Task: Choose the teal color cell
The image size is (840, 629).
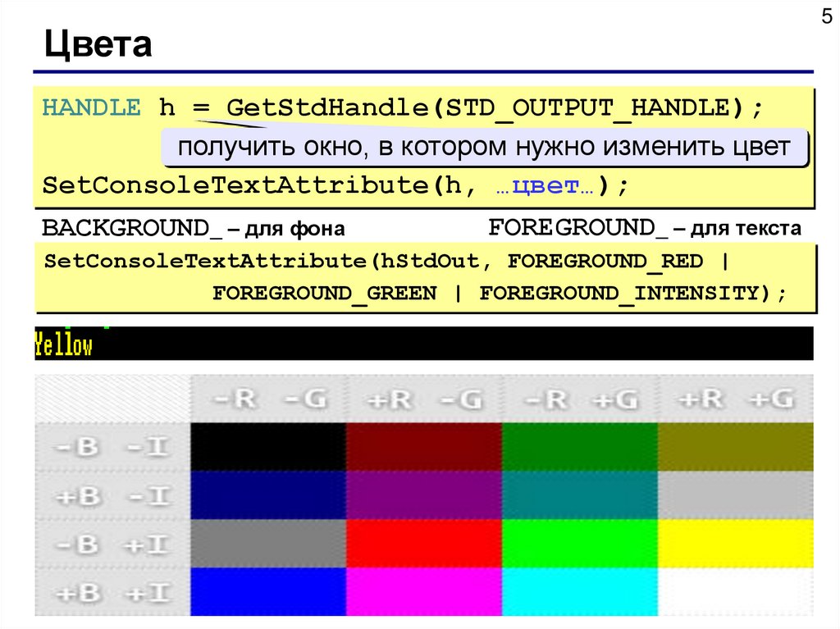Action: (x=580, y=495)
